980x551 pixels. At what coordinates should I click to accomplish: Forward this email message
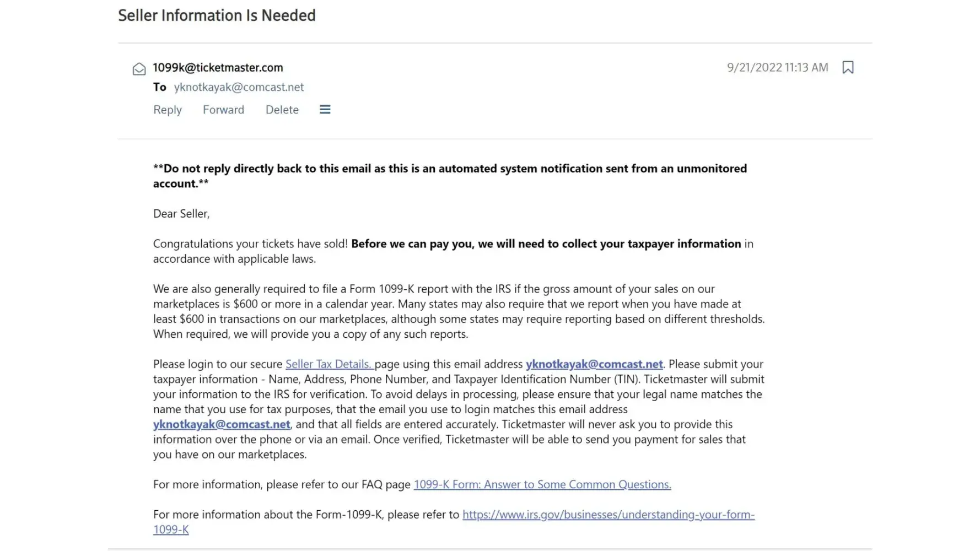pyautogui.click(x=223, y=110)
